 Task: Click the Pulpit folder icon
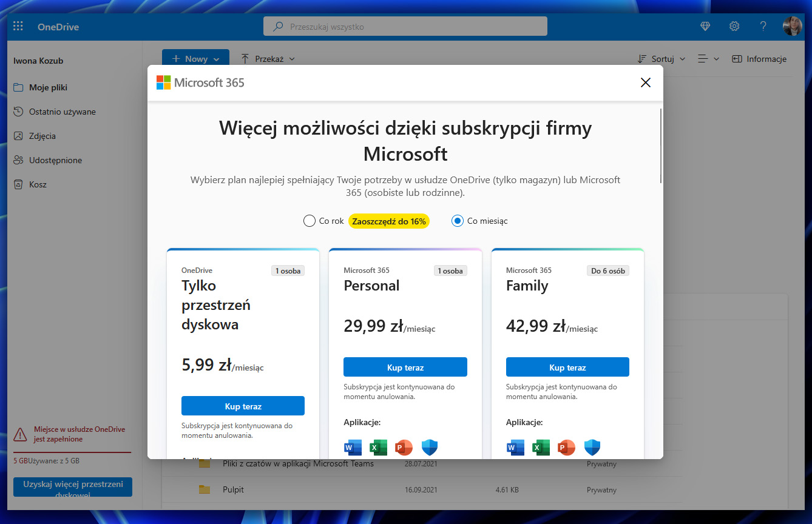point(205,489)
